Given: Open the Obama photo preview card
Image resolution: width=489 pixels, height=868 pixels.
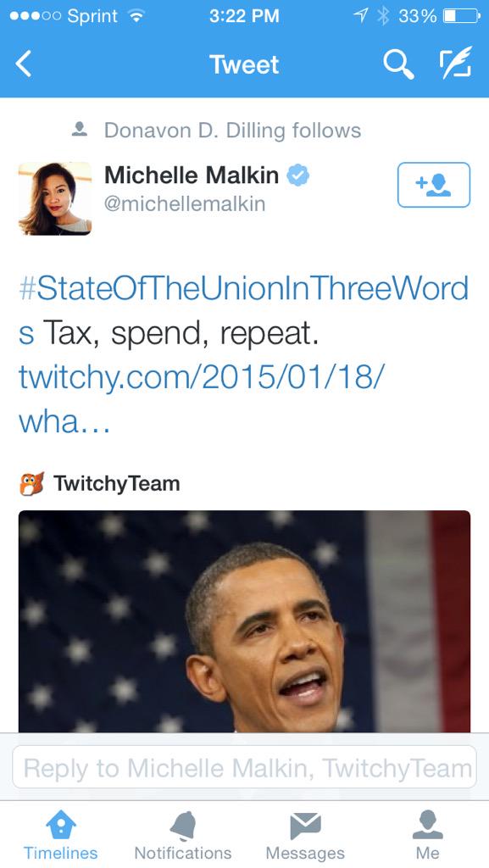Looking at the screenshot, I should [244, 621].
